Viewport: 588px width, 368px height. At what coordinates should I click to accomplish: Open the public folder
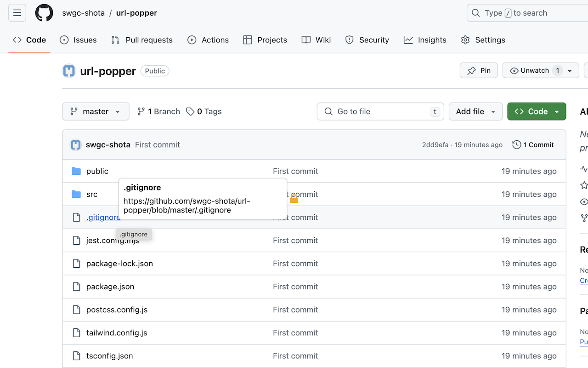[97, 171]
